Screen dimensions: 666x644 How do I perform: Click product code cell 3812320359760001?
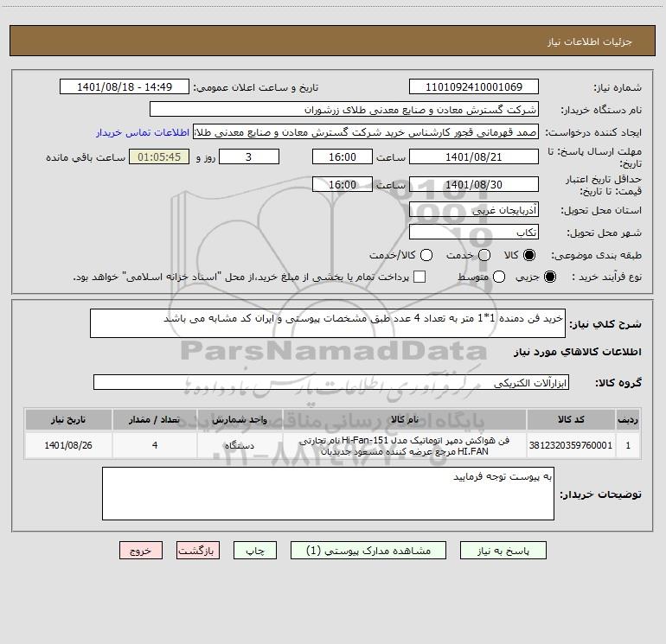[x=571, y=445]
